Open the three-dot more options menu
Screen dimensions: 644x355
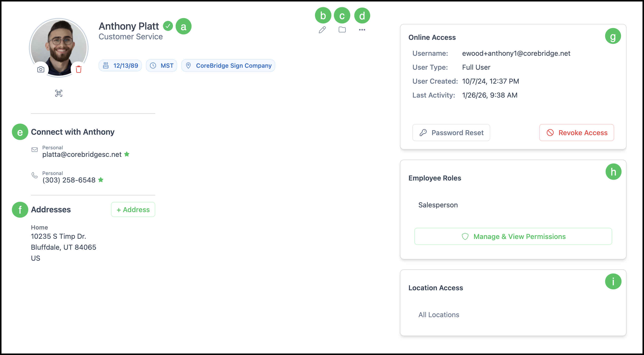pyautogui.click(x=362, y=30)
